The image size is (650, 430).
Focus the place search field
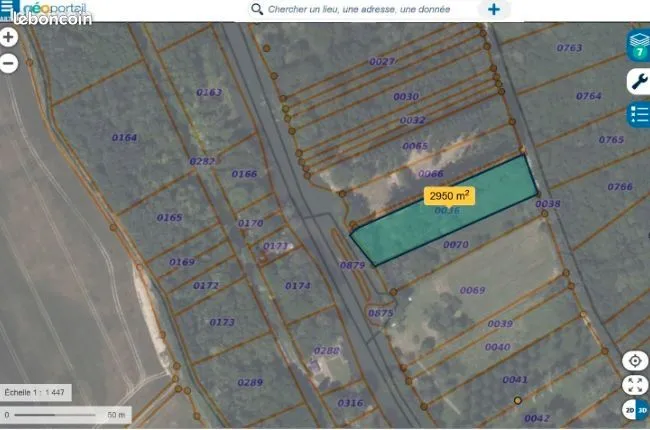point(359,9)
